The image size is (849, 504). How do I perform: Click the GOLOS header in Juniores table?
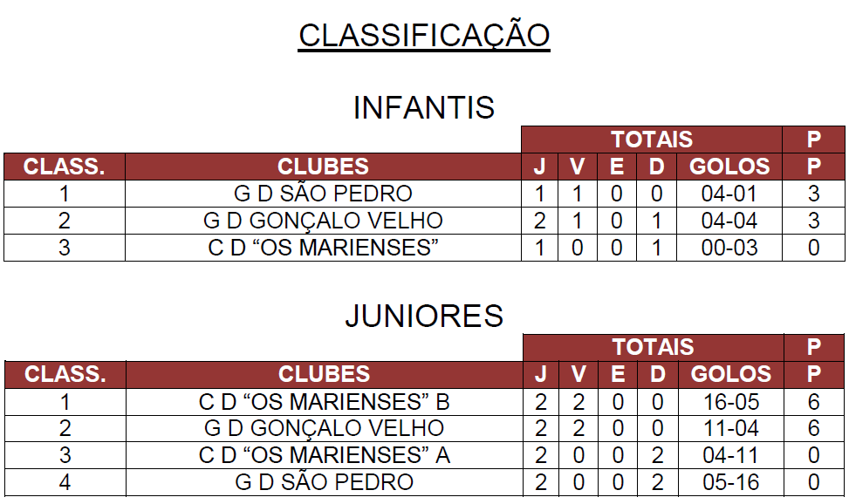(x=730, y=374)
